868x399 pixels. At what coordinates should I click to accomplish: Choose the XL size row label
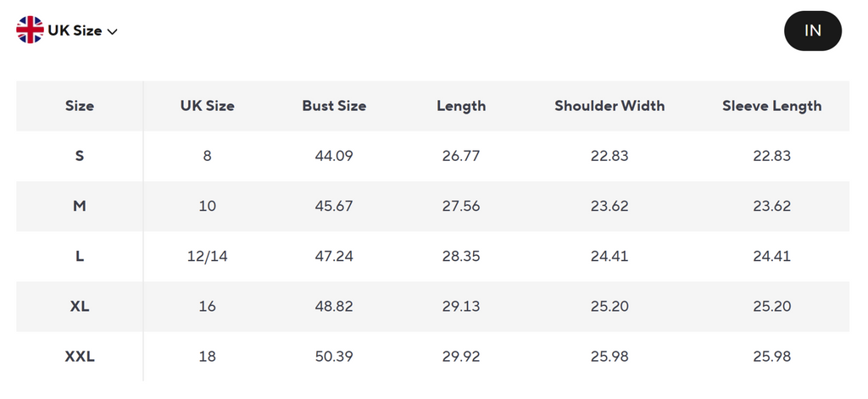(80, 306)
